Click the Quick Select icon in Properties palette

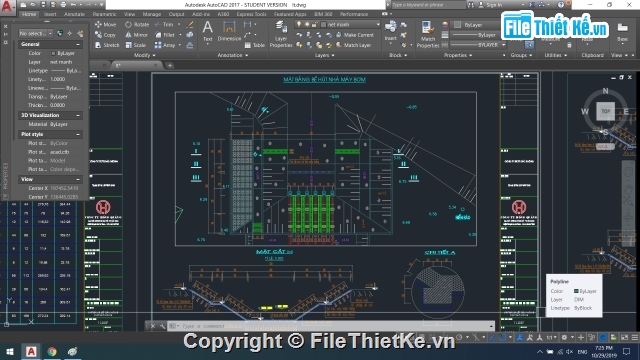[80, 33]
